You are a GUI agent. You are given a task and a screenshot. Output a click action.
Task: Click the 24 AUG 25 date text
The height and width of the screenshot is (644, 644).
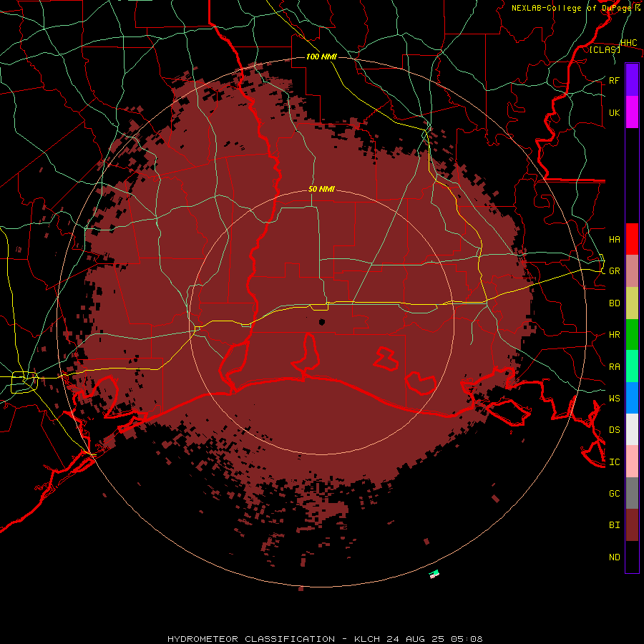pyautogui.click(x=414, y=639)
